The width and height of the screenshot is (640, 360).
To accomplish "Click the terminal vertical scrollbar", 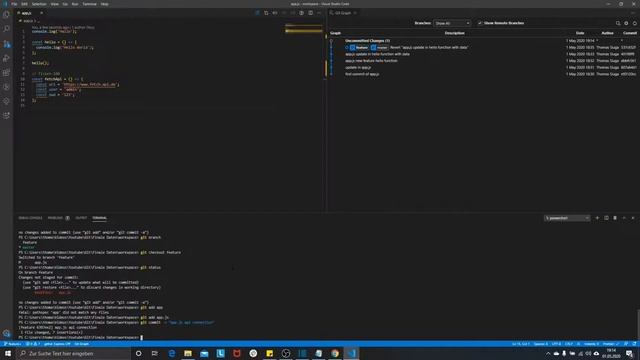I will click(x=638, y=324).
